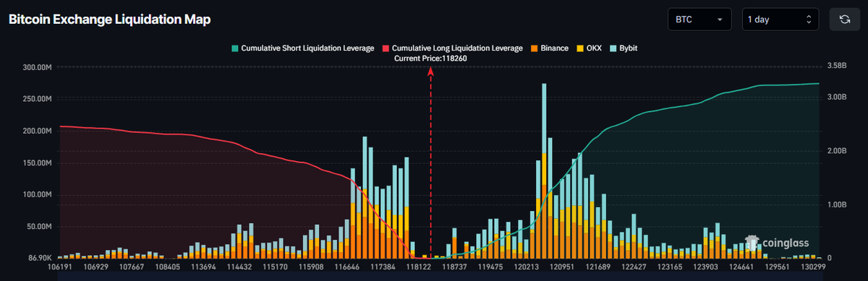The image size is (868, 281).
Task: Click the red dashed current price marker line
Action: tap(431, 163)
